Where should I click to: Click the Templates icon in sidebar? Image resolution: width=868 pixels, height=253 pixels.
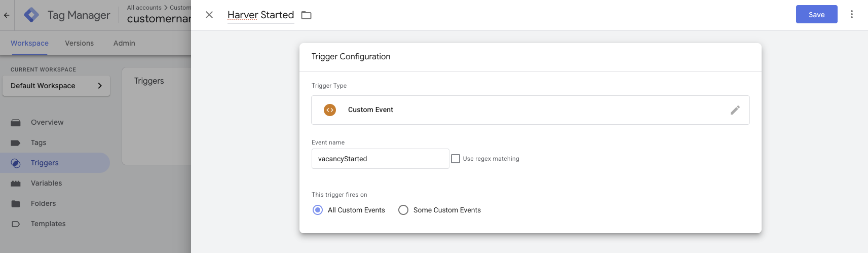pyautogui.click(x=16, y=224)
